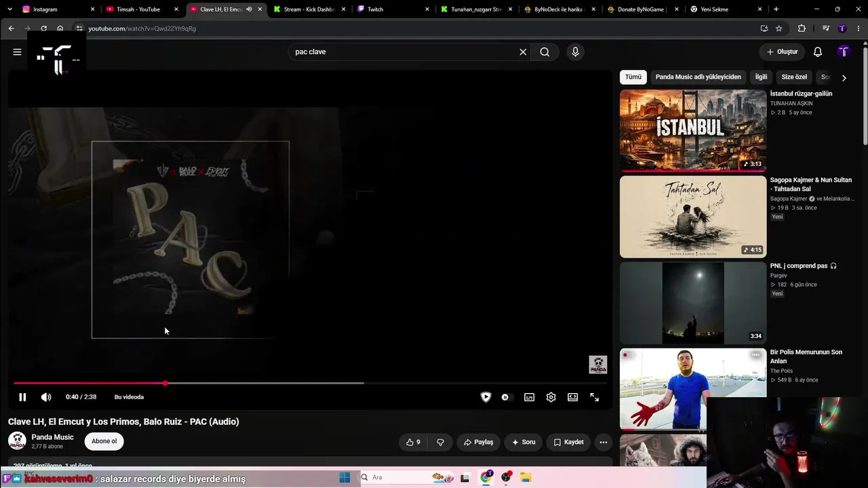Mute the video volume speaker icon
This screenshot has height=488, width=868.
pos(46,397)
